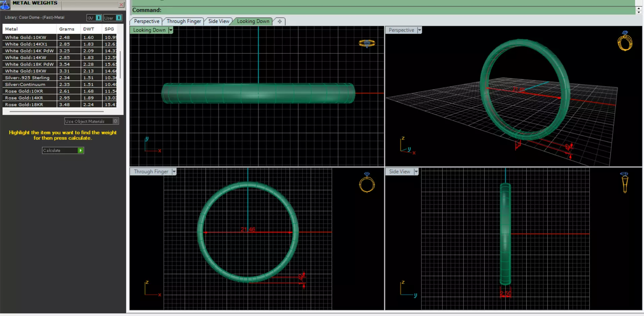The image size is (644, 316).
Task: Click the Perspective viewport title label
Action: click(x=401, y=30)
